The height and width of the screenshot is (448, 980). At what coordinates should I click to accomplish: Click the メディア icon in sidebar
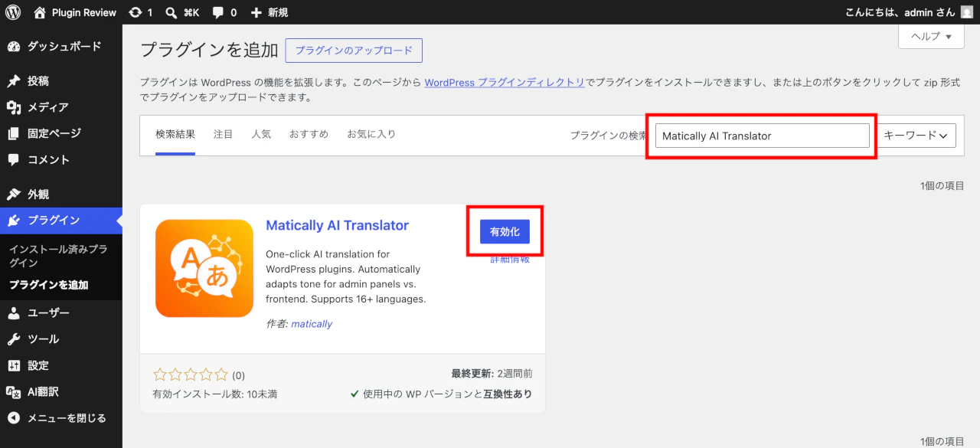coord(14,107)
